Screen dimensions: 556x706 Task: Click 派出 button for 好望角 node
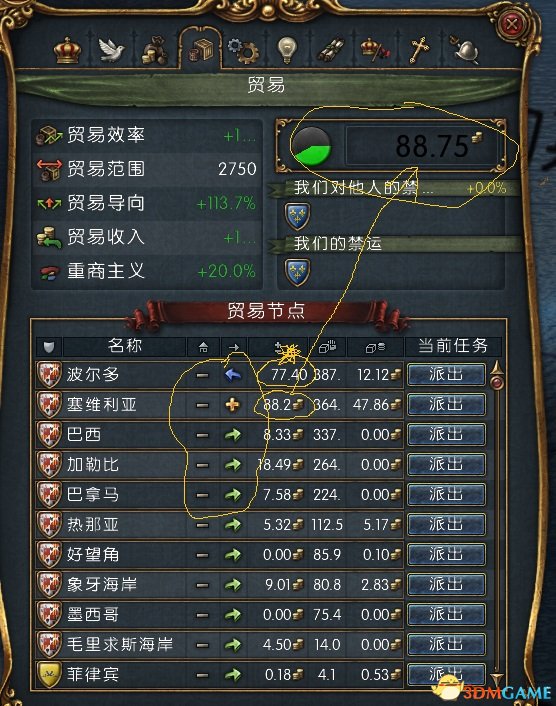point(446,554)
